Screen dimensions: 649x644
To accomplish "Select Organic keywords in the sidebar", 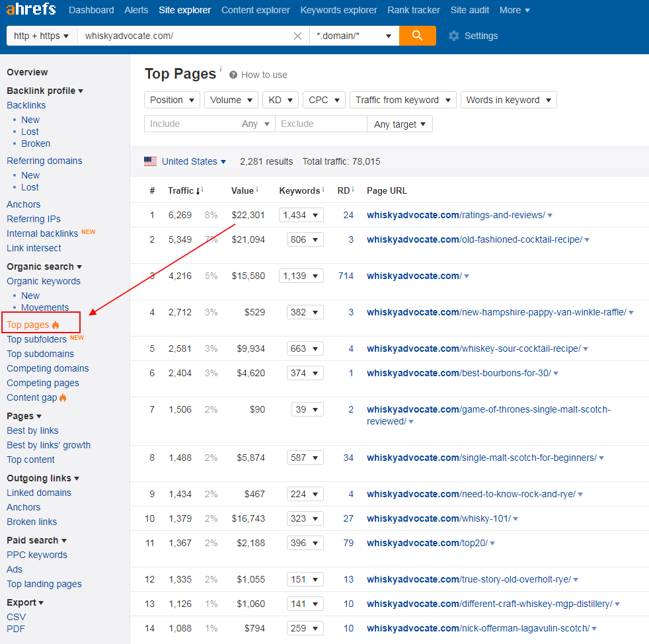I will (43, 281).
